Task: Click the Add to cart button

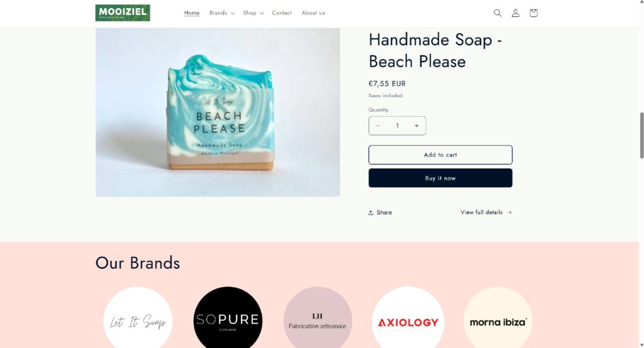Action: point(440,155)
